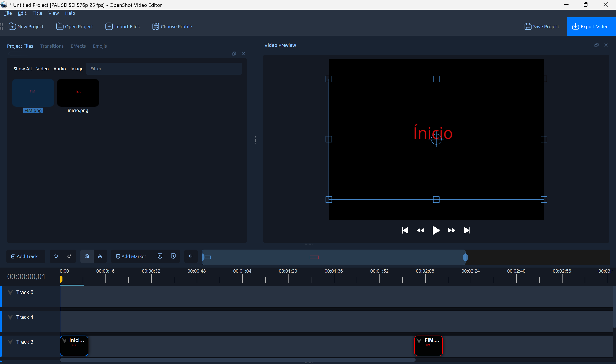Click fast forward in video preview

451,230
